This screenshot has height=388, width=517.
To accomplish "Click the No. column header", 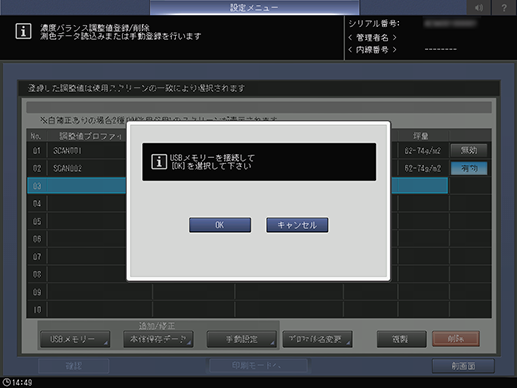I will (x=36, y=136).
